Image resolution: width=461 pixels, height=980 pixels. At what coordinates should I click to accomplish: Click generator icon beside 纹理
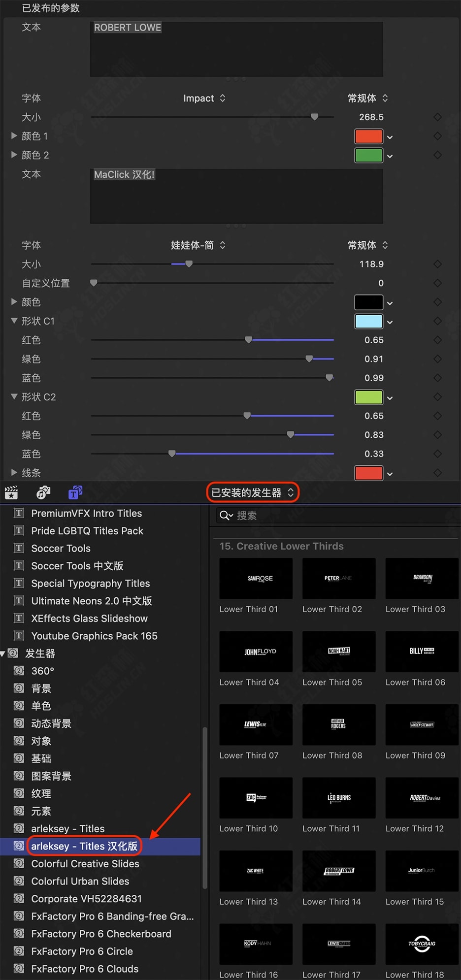click(x=19, y=793)
